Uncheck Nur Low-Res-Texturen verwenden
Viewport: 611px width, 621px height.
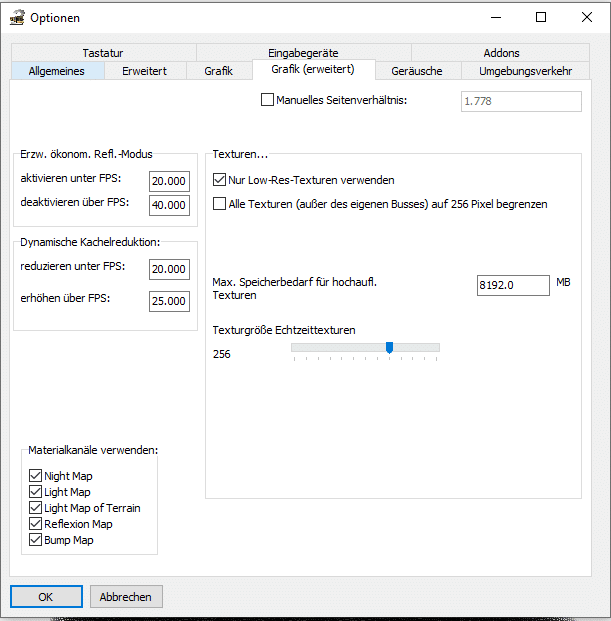point(220,180)
